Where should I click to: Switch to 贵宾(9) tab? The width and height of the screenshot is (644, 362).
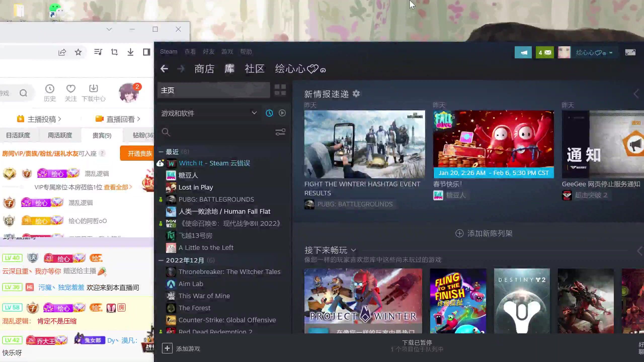[102, 135]
